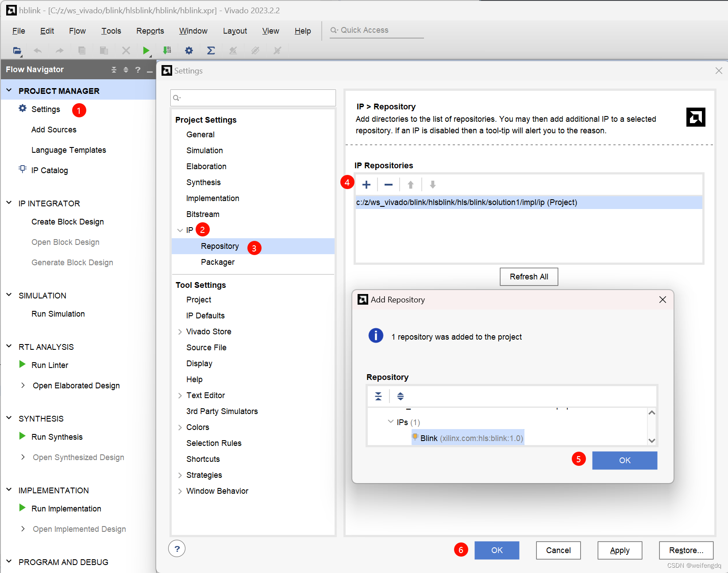Select Blink (xilinx.com:hls:blink:1.0) IP entry

point(468,438)
